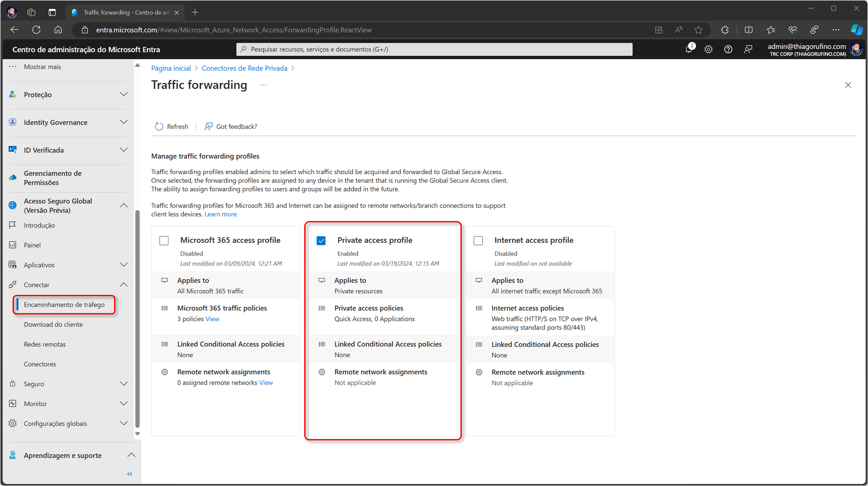Image resolution: width=868 pixels, height=486 pixels.
Task: Close the Traffic forwarding browser tab
Action: click(177, 13)
